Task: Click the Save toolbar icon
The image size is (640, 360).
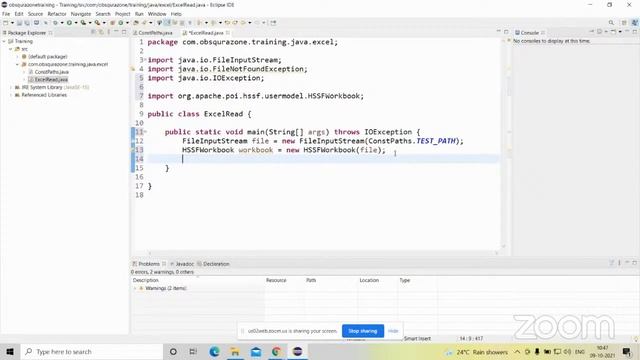Action: [19, 23]
